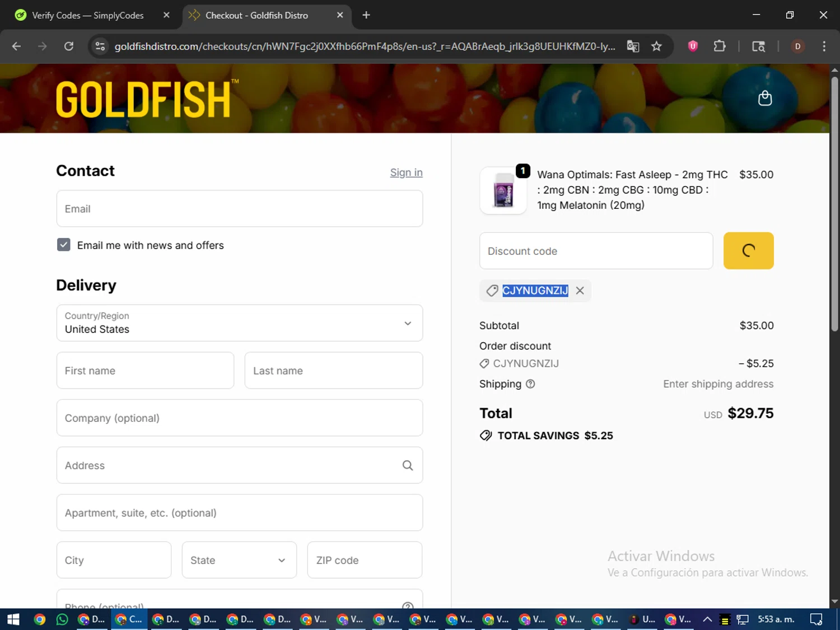The width and height of the screenshot is (840, 630).
Task: Open WhatsApp from the taskbar
Action: click(62, 619)
